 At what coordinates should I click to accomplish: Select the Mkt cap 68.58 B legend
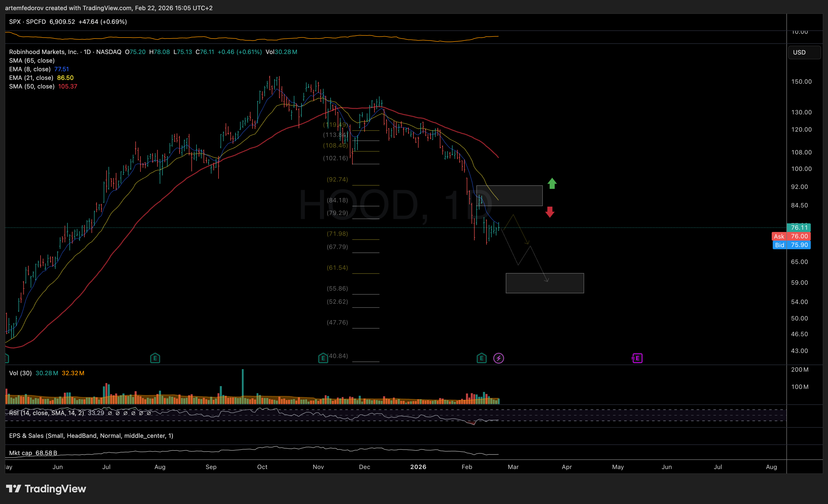tap(33, 453)
